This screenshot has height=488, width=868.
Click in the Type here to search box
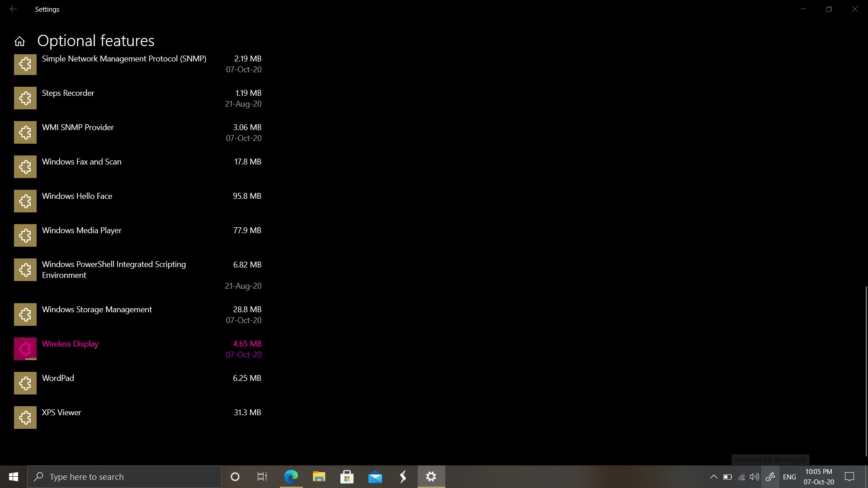124,477
